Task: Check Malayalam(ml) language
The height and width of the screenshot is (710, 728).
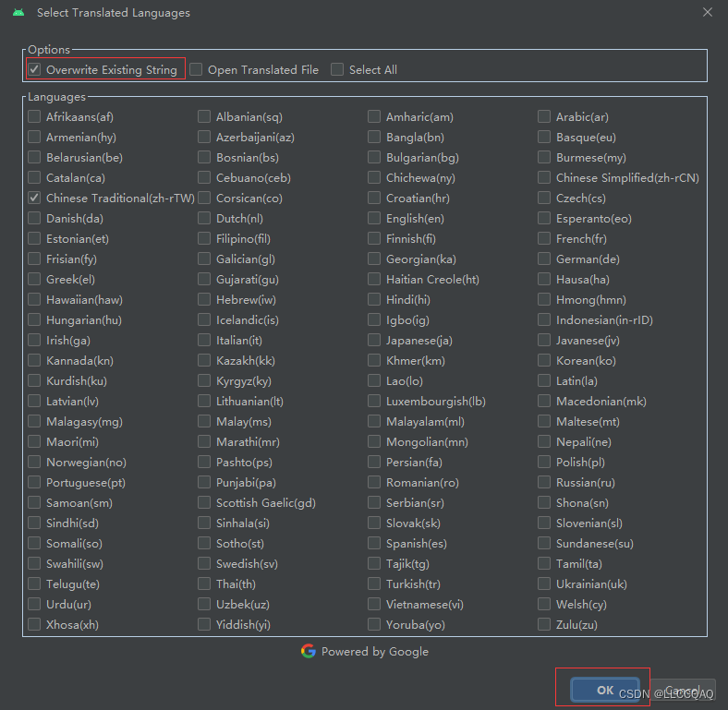Action: 374,421
